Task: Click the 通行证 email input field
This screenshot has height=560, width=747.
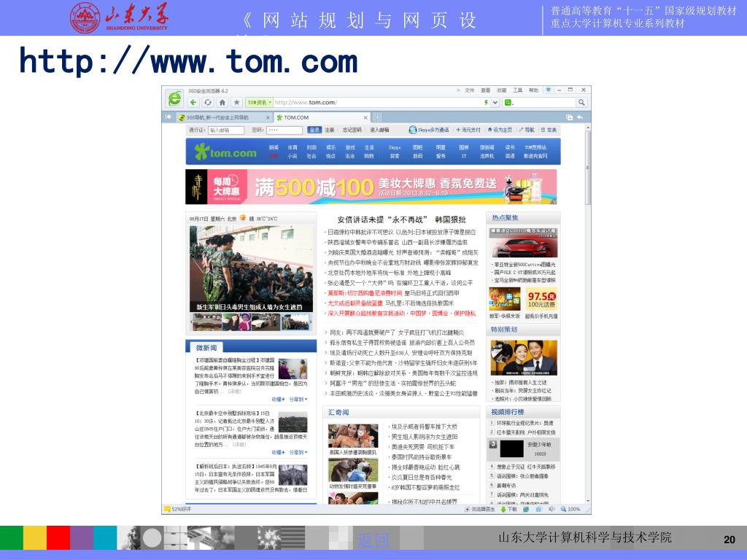Action: point(226,130)
